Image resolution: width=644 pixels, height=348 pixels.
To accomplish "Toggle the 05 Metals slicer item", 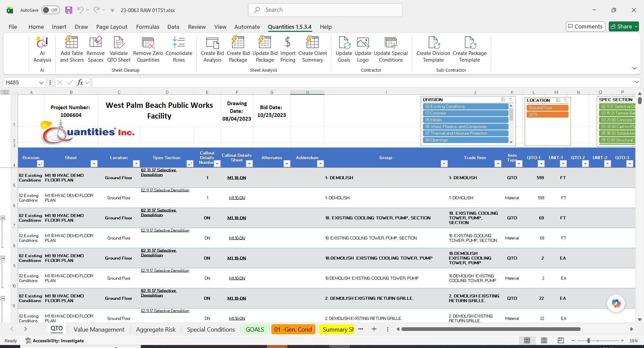I will coord(466,120).
